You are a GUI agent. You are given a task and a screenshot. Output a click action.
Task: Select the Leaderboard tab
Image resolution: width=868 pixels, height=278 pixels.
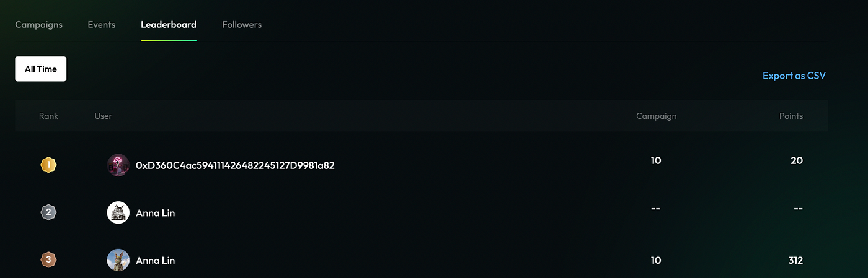[169, 25]
